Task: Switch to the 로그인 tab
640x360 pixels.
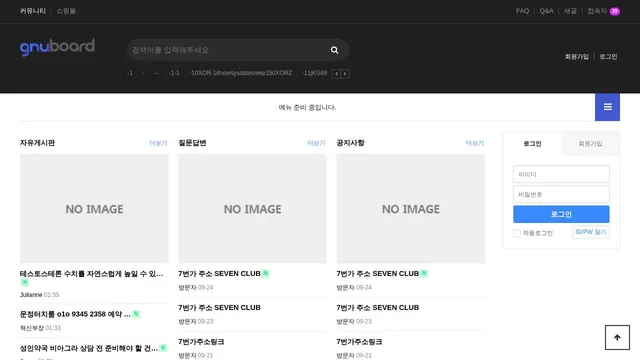Action: tap(532, 144)
